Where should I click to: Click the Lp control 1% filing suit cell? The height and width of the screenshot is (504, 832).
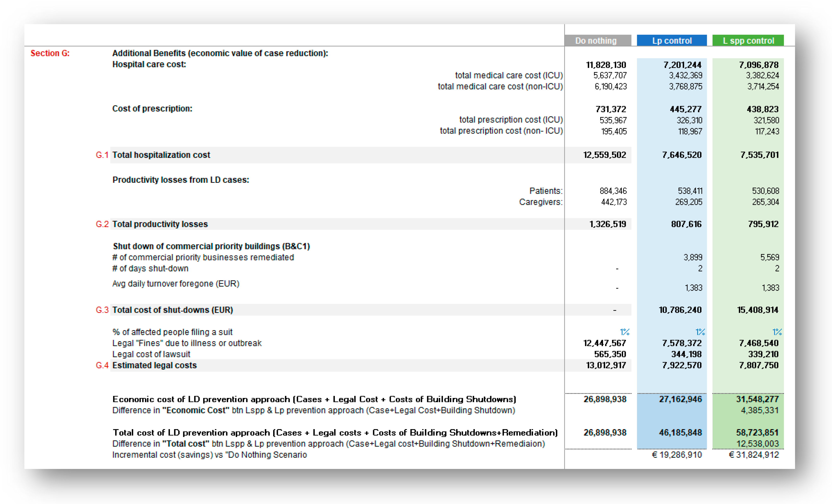click(x=700, y=332)
